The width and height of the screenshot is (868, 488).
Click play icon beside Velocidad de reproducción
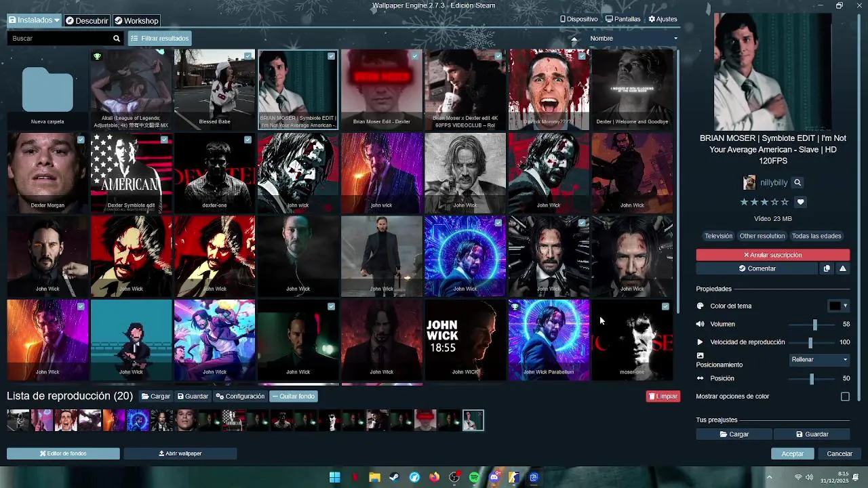701,342
